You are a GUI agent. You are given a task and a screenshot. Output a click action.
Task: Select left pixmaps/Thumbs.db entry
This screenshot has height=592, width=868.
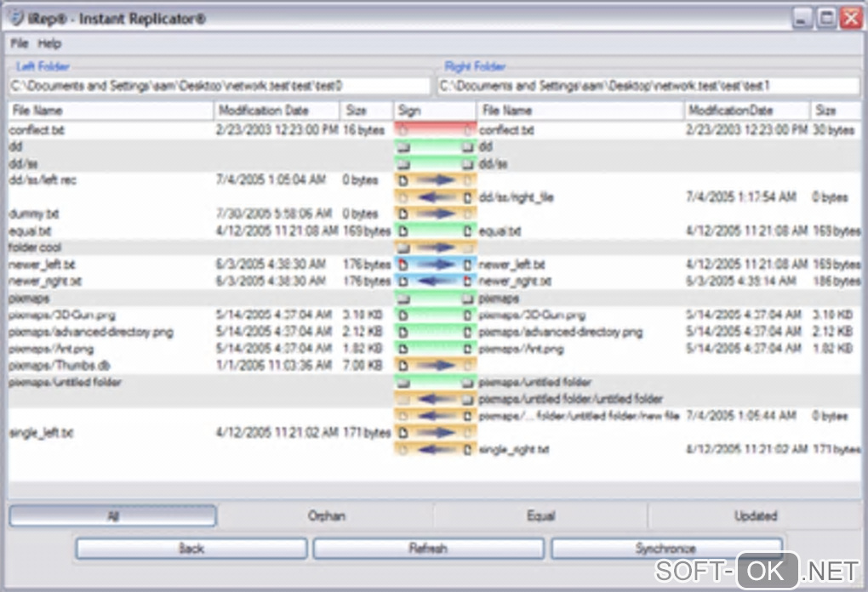(60, 366)
